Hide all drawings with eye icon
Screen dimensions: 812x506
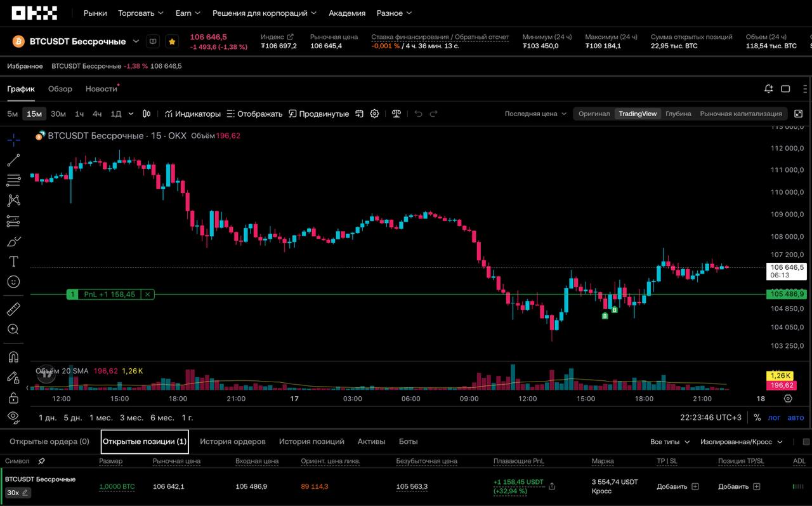[x=13, y=416]
